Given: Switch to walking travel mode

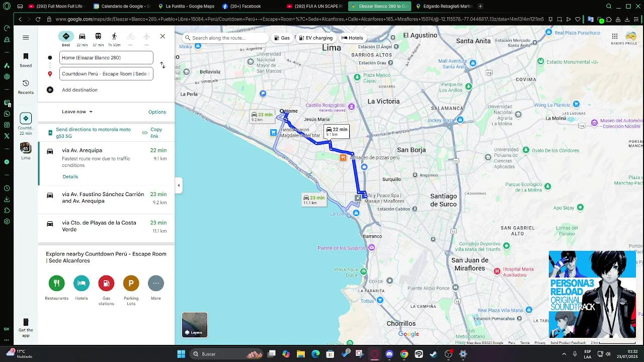Looking at the screenshot, I should click(x=114, y=36).
